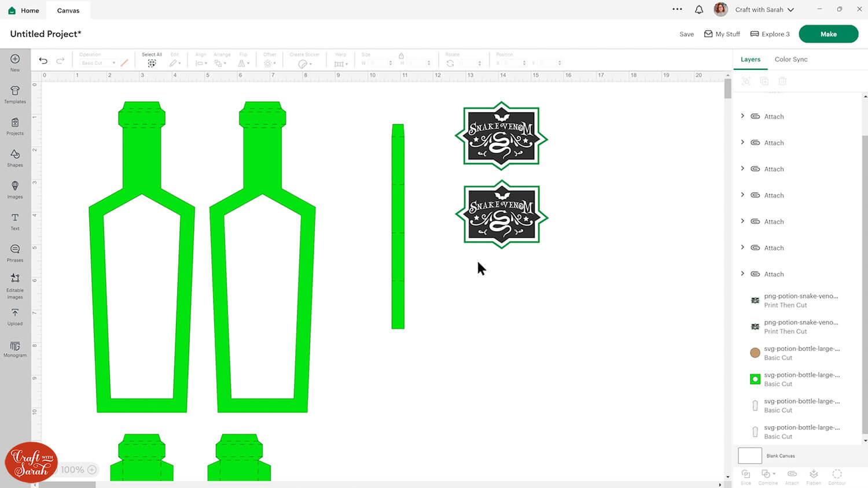868x488 pixels.
Task: Click the canvas vertical scrollbar
Action: 728,88
